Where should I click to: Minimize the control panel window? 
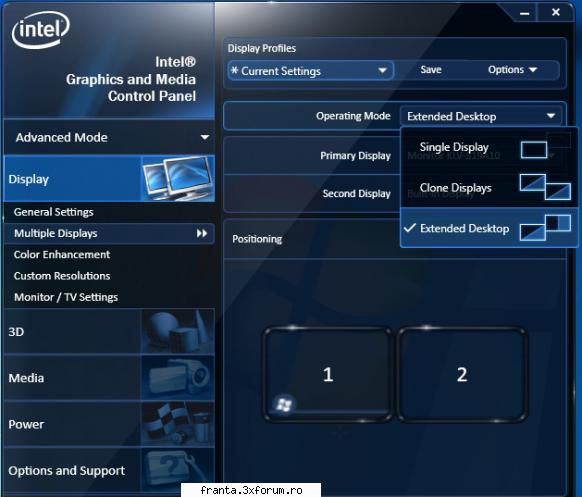pyautogui.click(x=524, y=13)
